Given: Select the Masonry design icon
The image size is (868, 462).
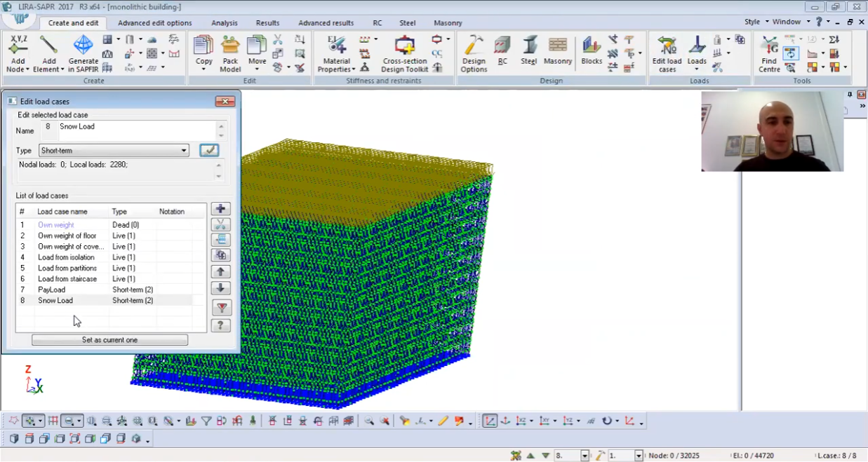Looking at the screenshot, I should [558, 46].
